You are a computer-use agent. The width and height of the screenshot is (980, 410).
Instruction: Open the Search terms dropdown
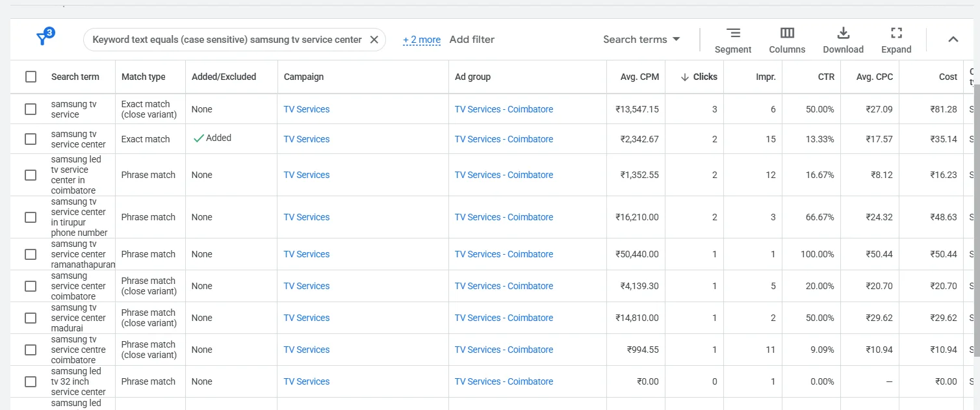641,40
